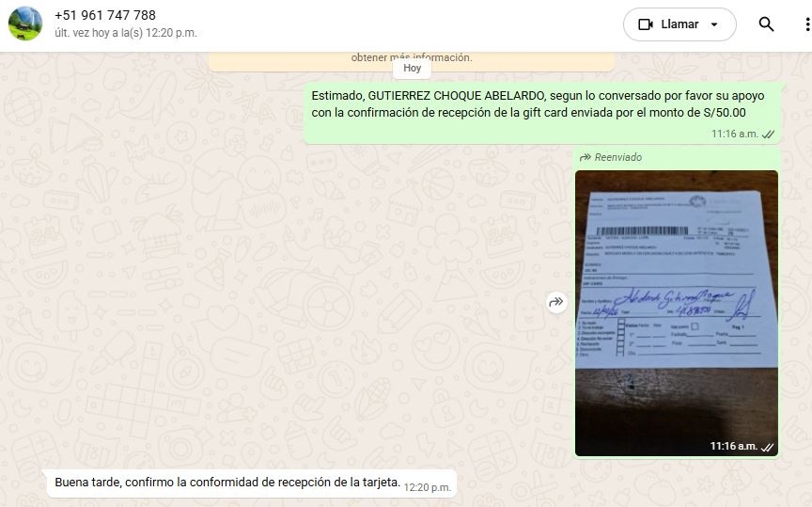This screenshot has width=812, height=507.
Task: Open the contact's profile picture
Action: click(24, 24)
